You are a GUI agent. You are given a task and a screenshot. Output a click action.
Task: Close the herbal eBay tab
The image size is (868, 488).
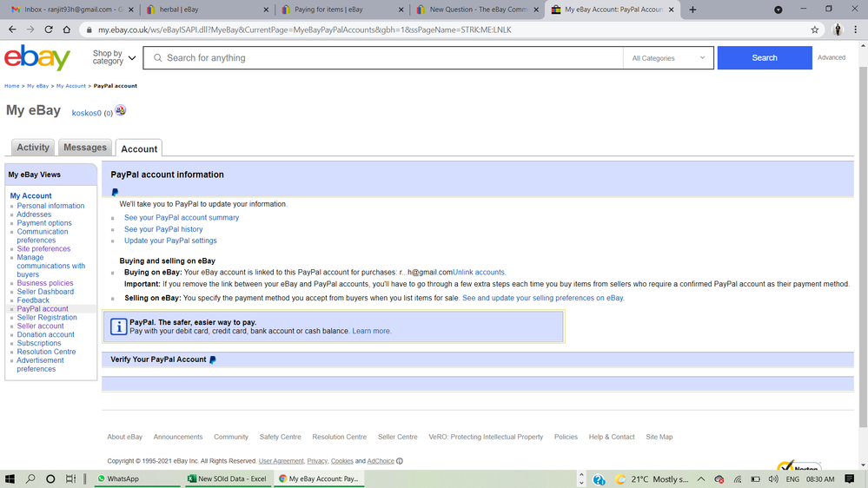[266, 10]
